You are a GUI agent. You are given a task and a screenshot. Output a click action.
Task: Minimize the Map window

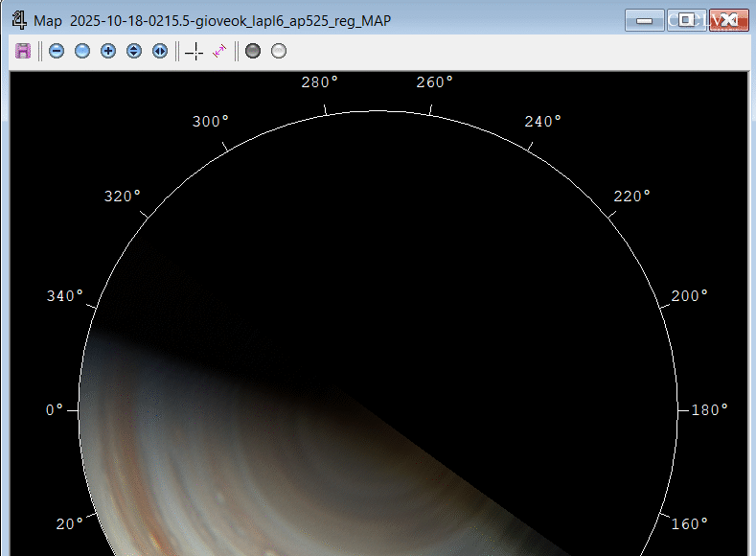[x=645, y=20]
